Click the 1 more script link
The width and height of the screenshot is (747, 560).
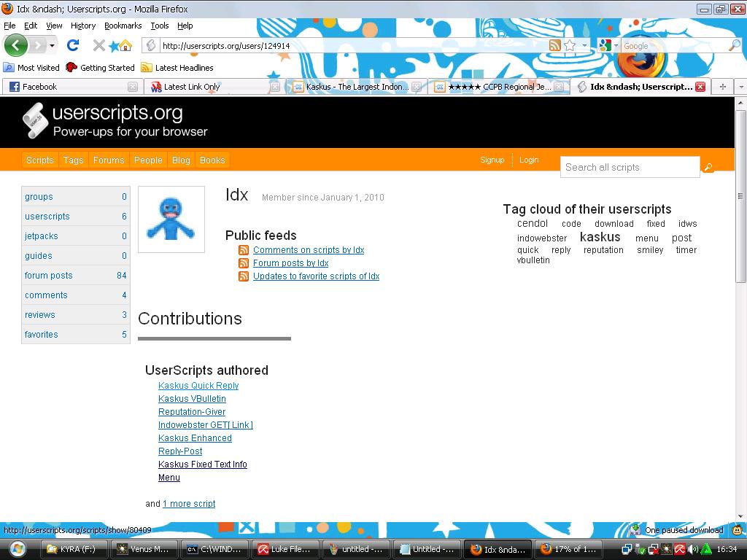click(189, 504)
